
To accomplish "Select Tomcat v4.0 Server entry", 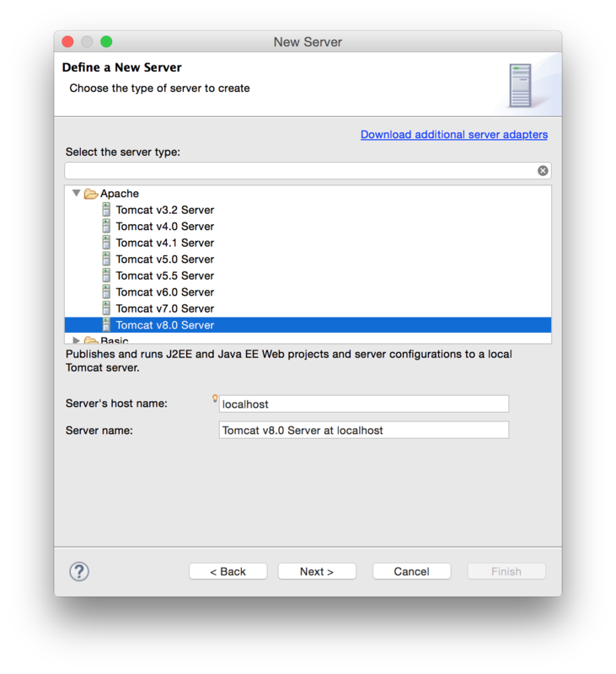I will pyautogui.click(x=164, y=226).
